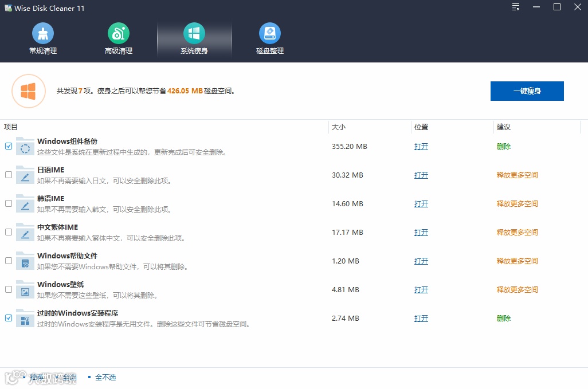
Task: Select the Windows壁纸 item title
Action: [x=61, y=284]
